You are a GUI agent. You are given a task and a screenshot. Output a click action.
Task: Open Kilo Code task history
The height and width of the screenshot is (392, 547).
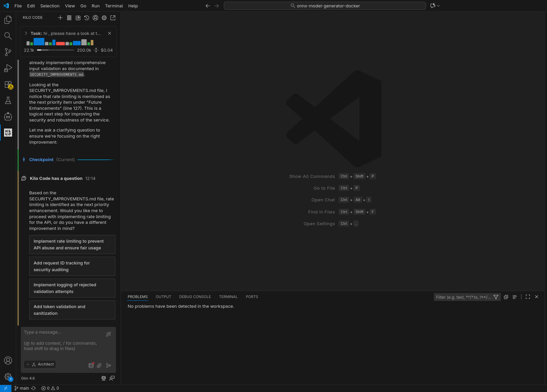[87, 18]
